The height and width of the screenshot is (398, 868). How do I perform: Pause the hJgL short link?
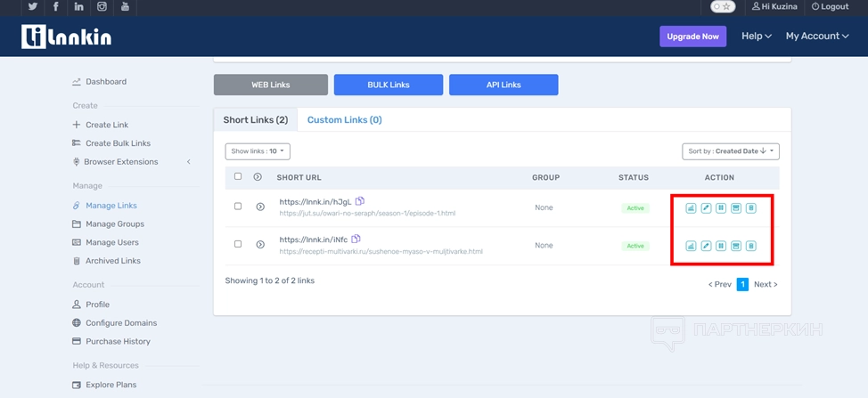pyautogui.click(x=721, y=208)
